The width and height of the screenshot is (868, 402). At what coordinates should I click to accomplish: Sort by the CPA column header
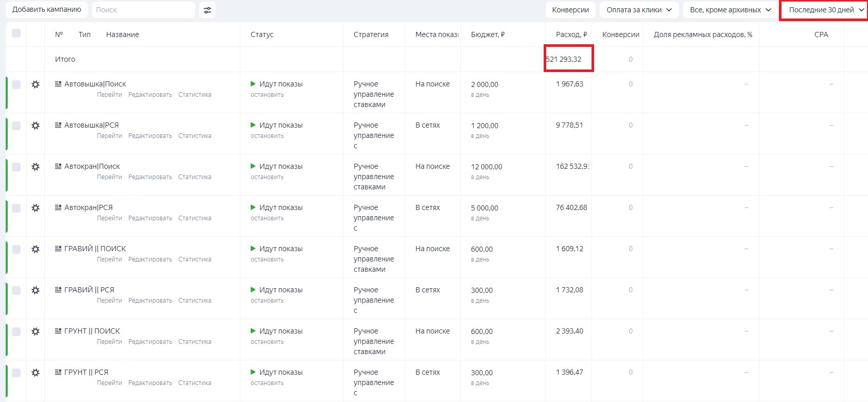tap(821, 34)
